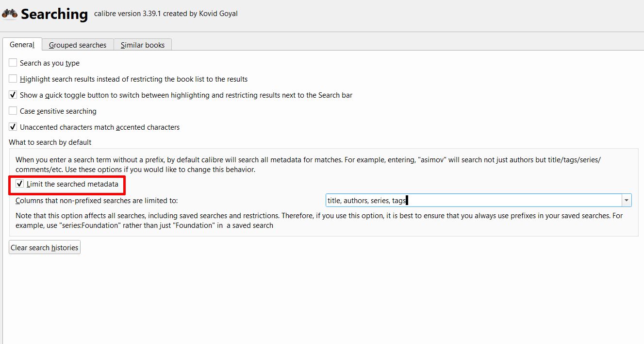Viewport: 644px width, 344px height.
Task: Switch to the Similar books tab
Action: coord(143,45)
